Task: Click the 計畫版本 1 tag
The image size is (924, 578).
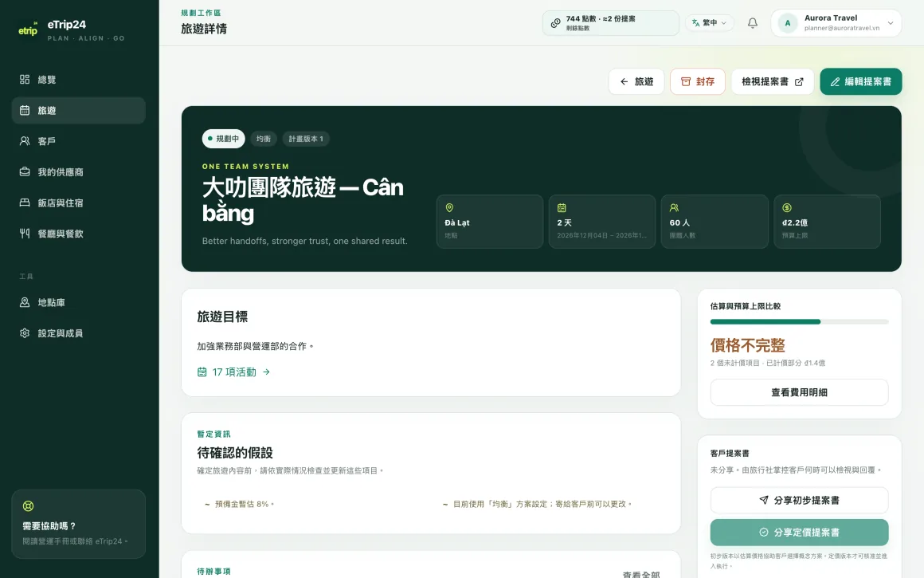Action: point(306,139)
